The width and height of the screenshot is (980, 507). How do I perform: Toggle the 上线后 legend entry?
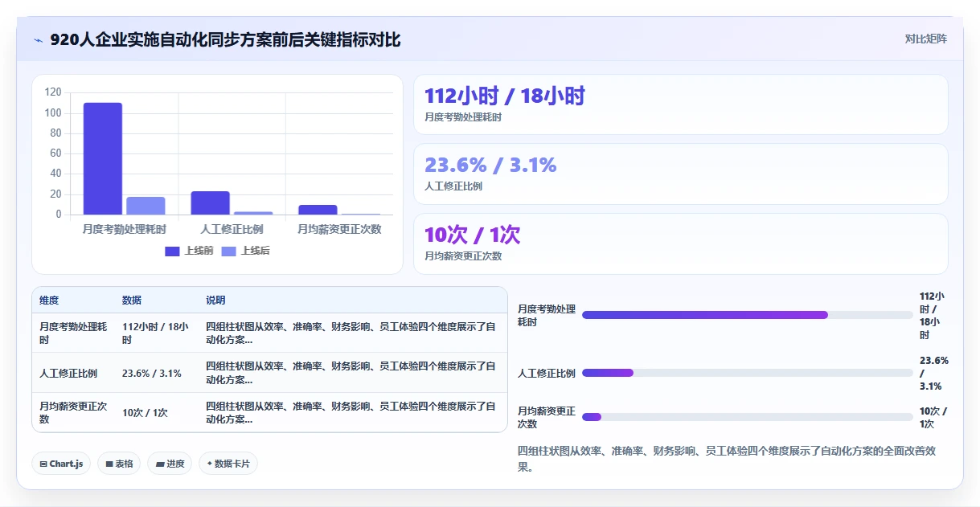pos(245,251)
